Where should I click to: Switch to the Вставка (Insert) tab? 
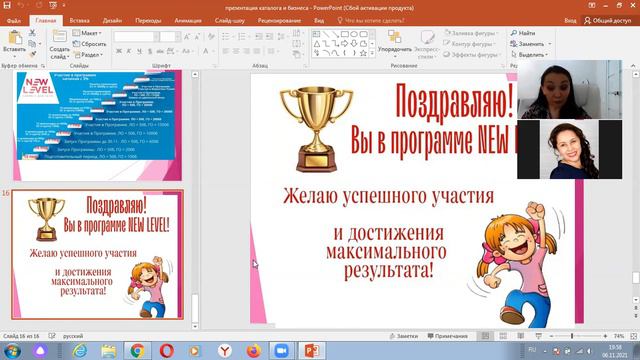[x=79, y=20]
